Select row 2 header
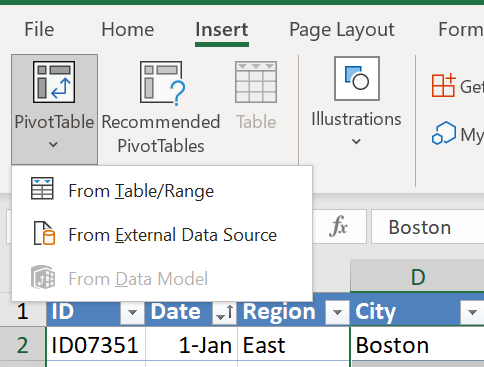The width and height of the screenshot is (484, 367). (x=23, y=345)
